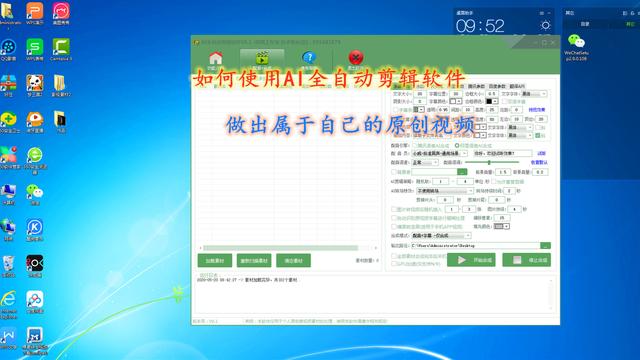
Task: Open the text font dropdown in first settings row
Action: [x=534, y=94]
